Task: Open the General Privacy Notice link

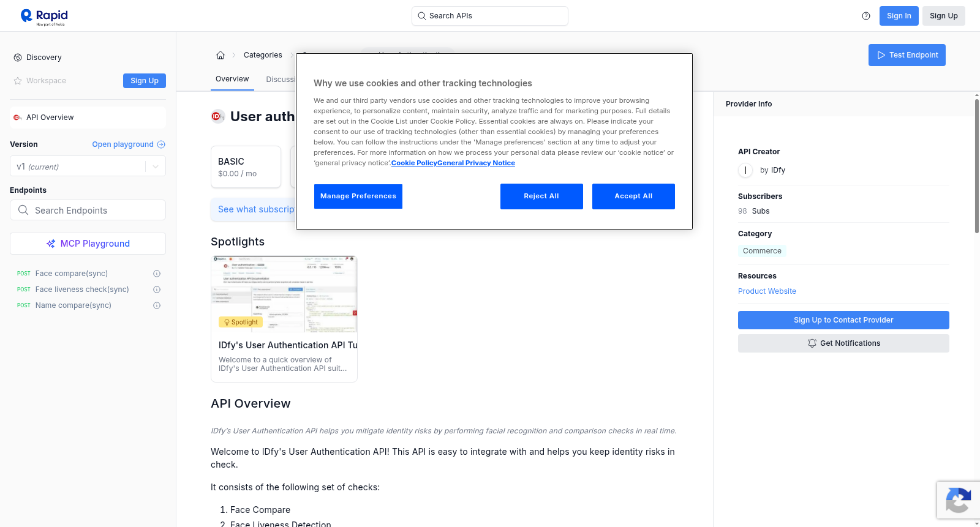Action: point(476,163)
